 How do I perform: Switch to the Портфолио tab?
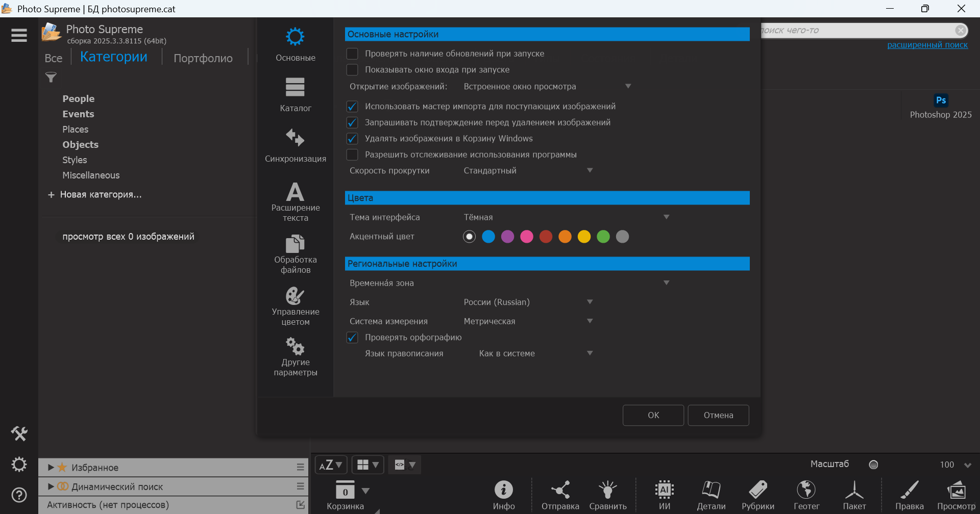coord(203,58)
